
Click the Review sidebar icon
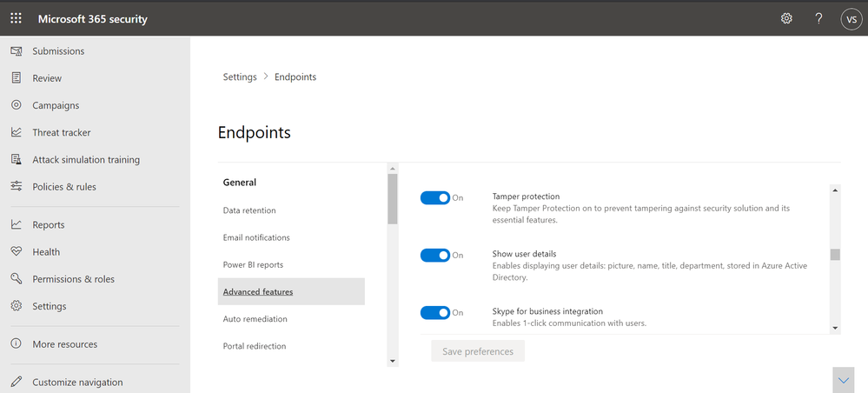pos(16,78)
